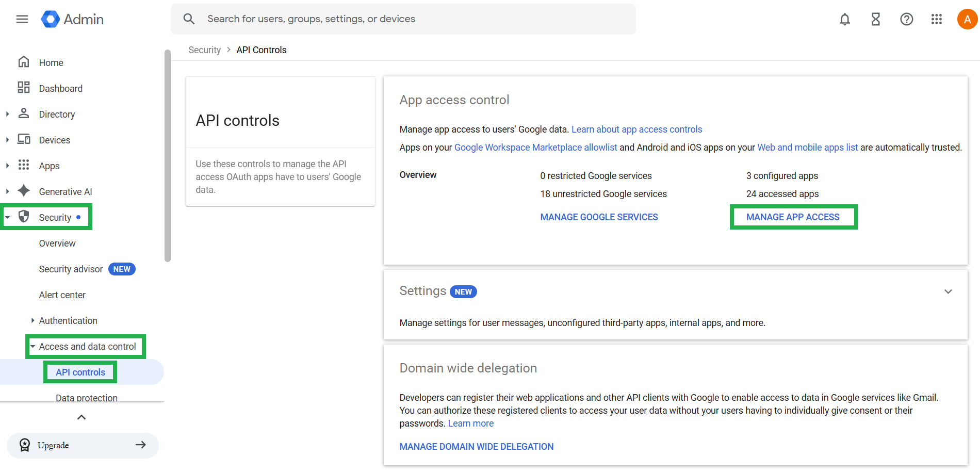980x472 pixels.
Task: Collapse the Security section arrow
Action: click(7, 217)
